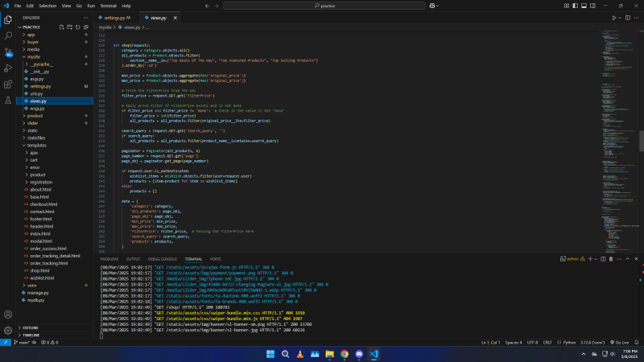Expand the templates folder chevron
This screenshot has height=362, width=644.
click(x=23, y=145)
